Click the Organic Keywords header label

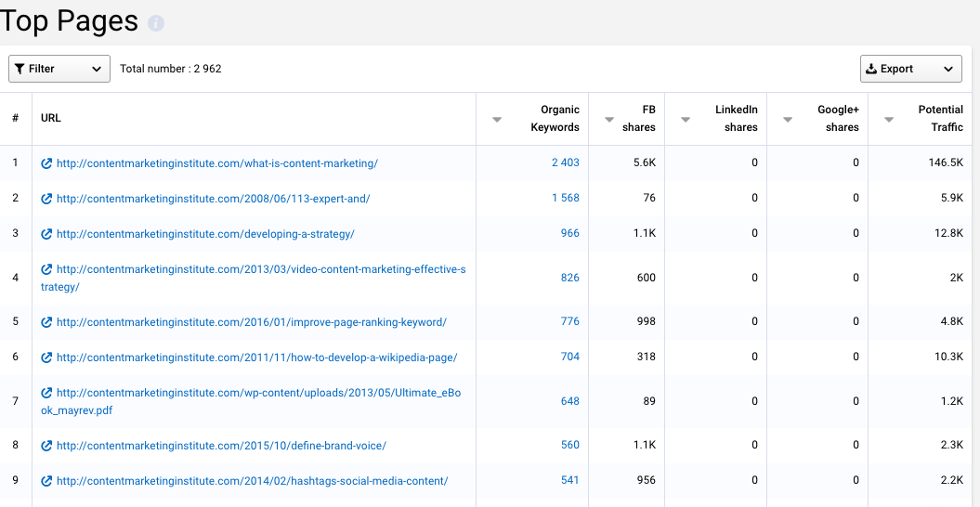pyautogui.click(x=555, y=118)
